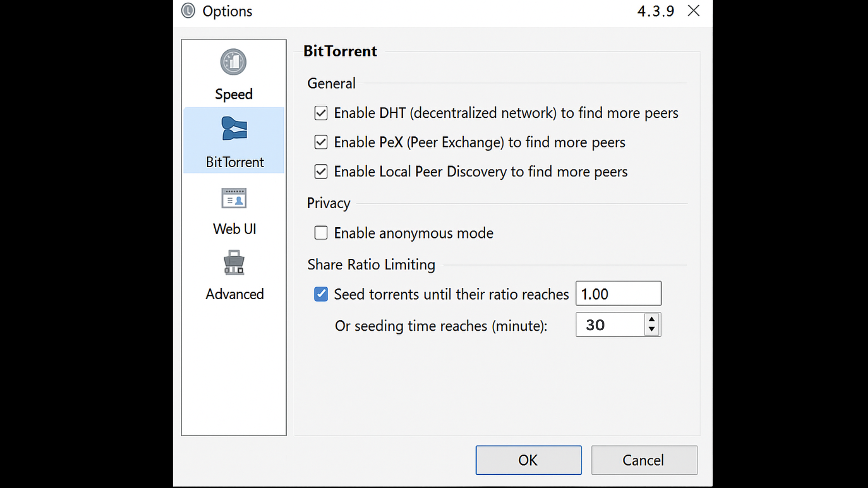This screenshot has height=488, width=868.
Task: Select the Speed gauge icon in sidebar
Action: (233, 62)
